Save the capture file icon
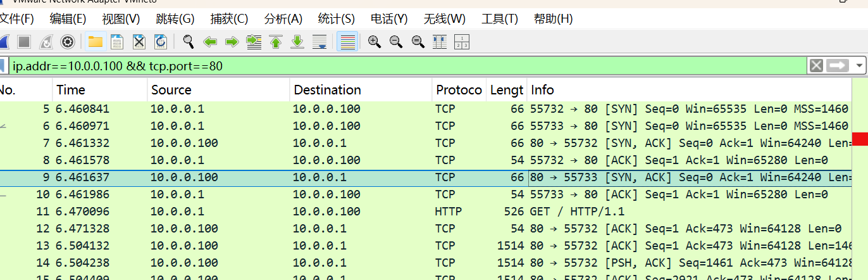868x280 pixels. 117,42
